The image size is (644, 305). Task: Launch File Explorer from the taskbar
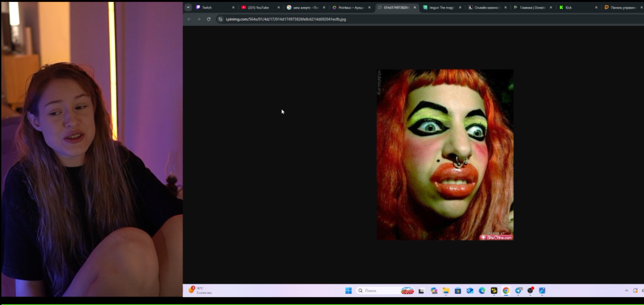coord(446,291)
